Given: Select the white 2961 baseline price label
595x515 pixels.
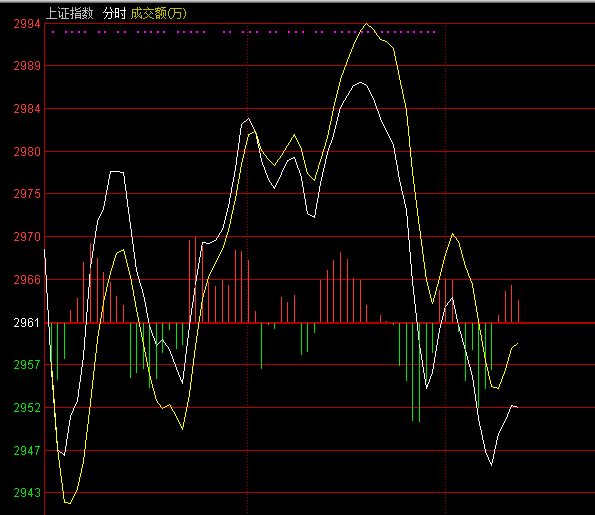Looking at the screenshot, I should pyautogui.click(x=27, y=323).
